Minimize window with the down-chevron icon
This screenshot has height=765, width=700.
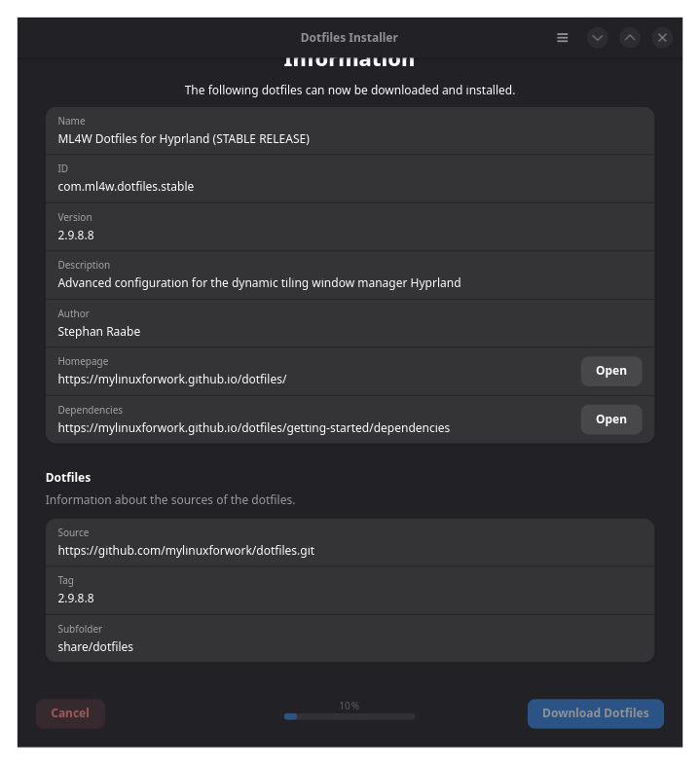tap(598, 38)
